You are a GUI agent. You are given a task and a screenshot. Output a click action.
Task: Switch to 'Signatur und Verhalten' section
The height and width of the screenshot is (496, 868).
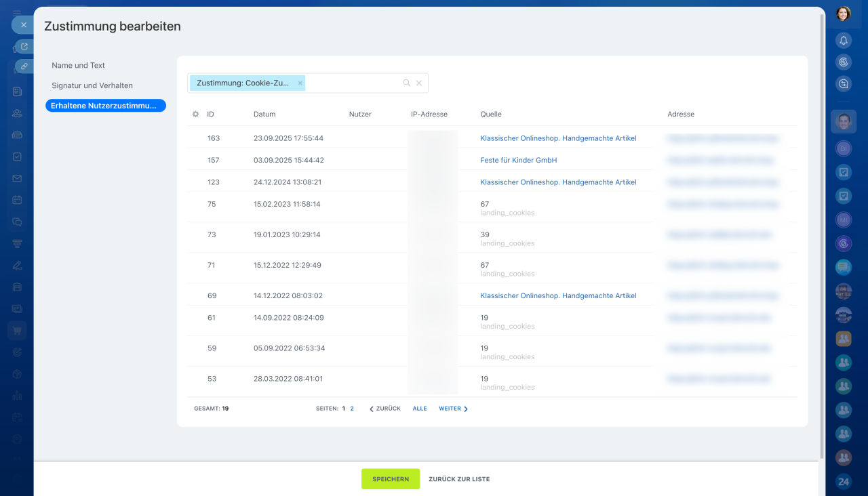tap(92, 86)
